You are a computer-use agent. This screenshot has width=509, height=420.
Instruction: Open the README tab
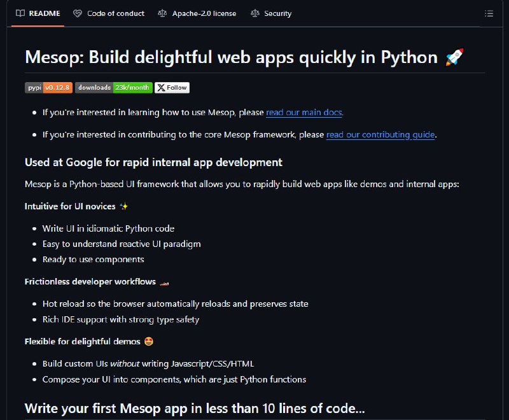[x=38, y=13]
